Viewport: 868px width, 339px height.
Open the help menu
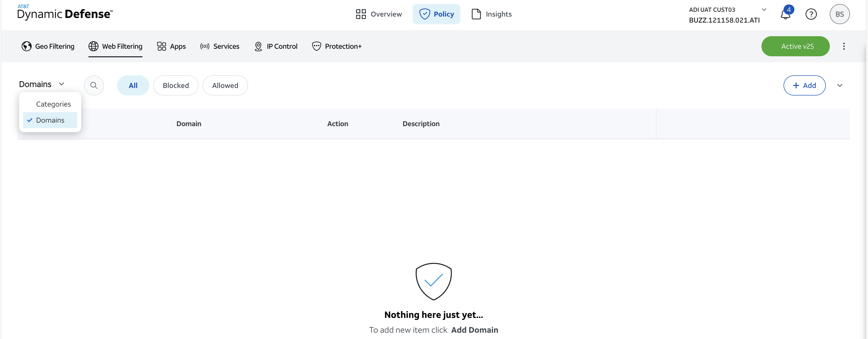tap(811, 14)
